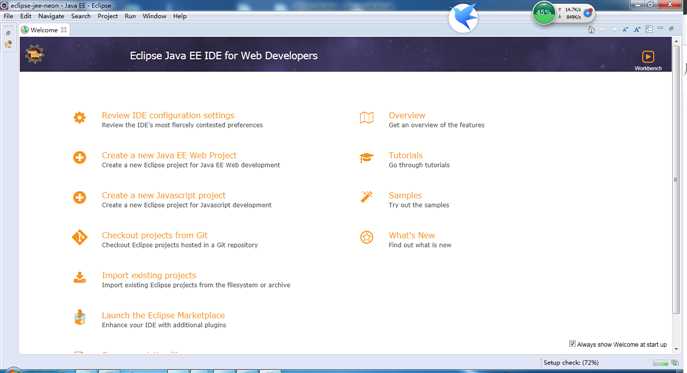Open the Run menu
The width and height of the screenshot is (687, 373).
[130, 16]
